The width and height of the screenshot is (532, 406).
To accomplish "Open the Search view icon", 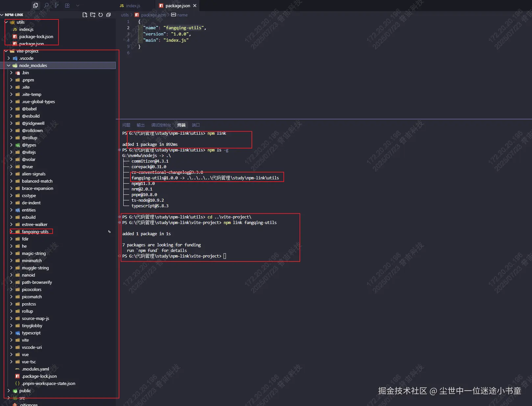I will coord(46,5).
